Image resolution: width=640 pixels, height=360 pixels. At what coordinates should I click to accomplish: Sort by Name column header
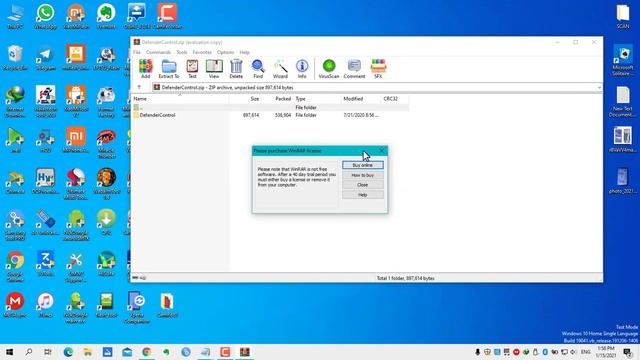180,99
